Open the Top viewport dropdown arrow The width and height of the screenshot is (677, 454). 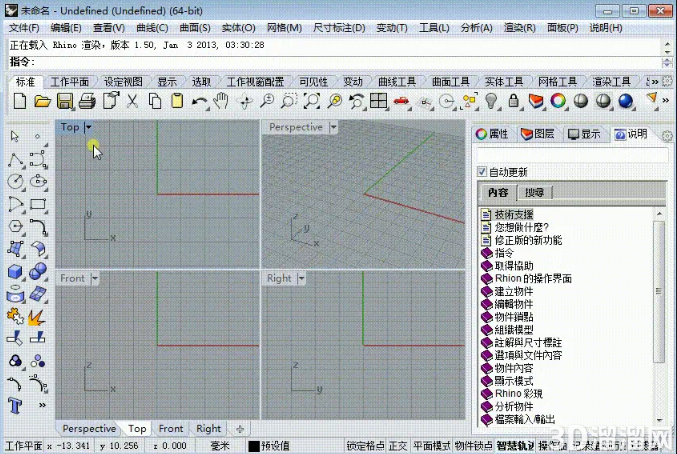click(x=89, y=127)
